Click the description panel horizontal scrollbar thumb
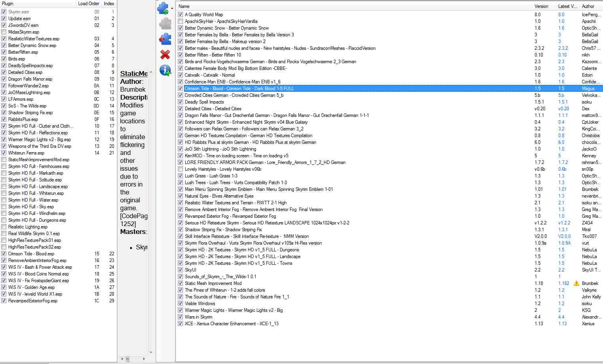This screenshot has width=603, height=364. (x=128, y=359)
